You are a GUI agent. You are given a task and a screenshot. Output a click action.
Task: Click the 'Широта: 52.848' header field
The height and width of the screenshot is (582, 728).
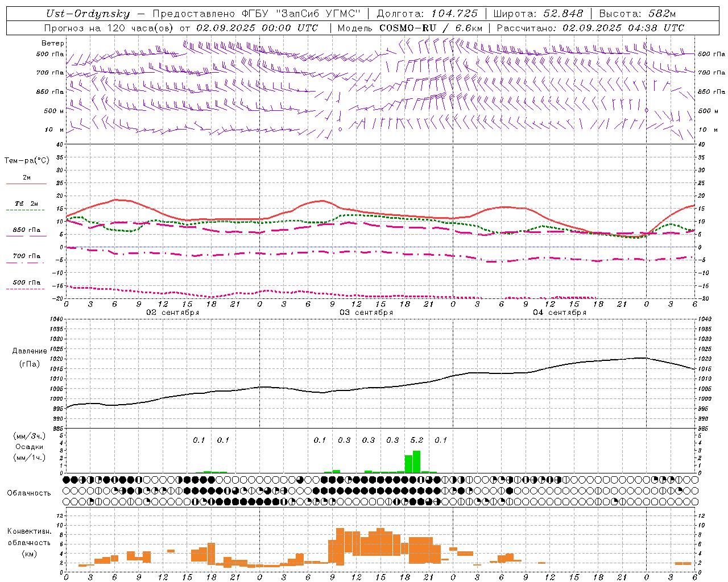pyautogui.click(x=538, y=14)
